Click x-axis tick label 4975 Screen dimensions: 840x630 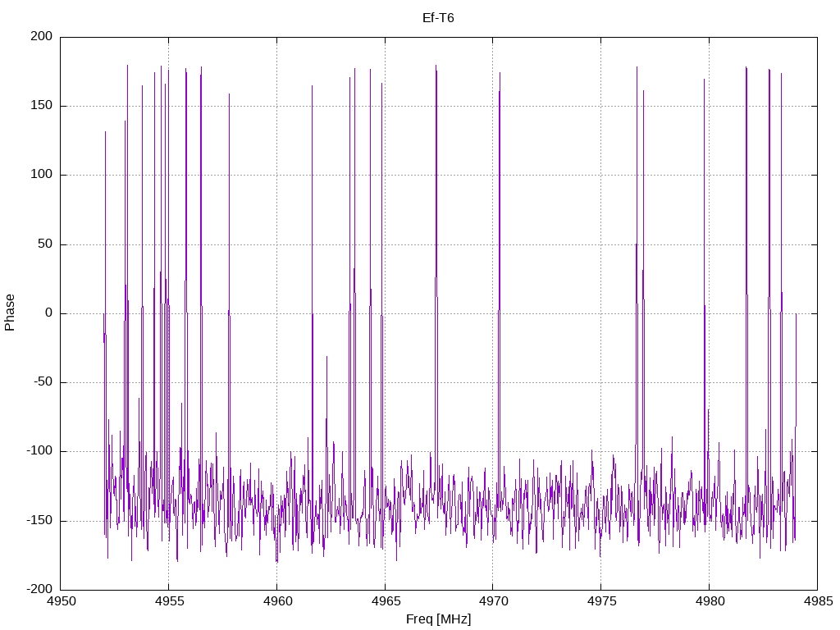(601, 601)
